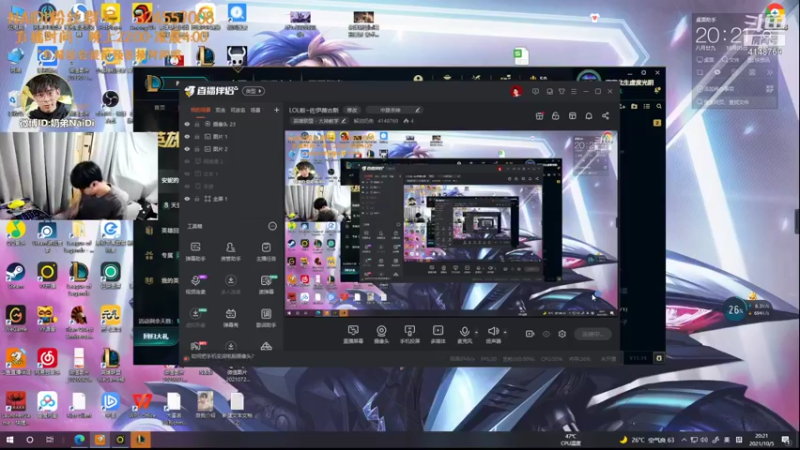
Task: Click the return gift banner in LoL client
Action: coord(156,336)
